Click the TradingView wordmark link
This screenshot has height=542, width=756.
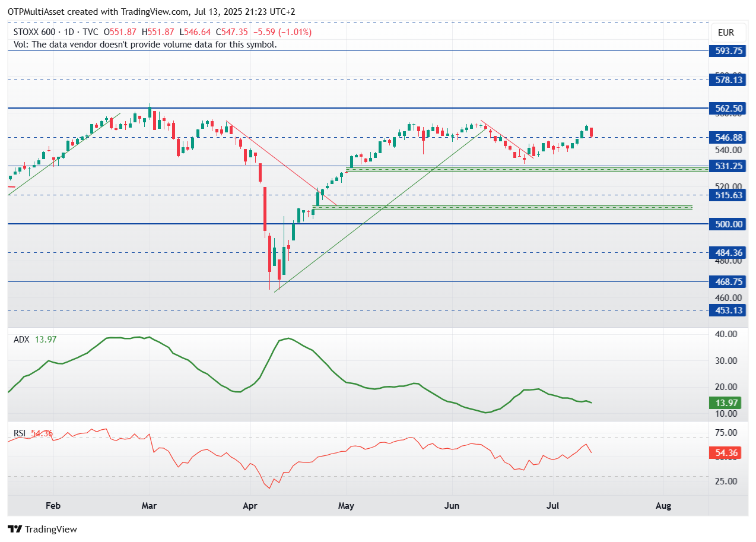[x=51, y=529]
